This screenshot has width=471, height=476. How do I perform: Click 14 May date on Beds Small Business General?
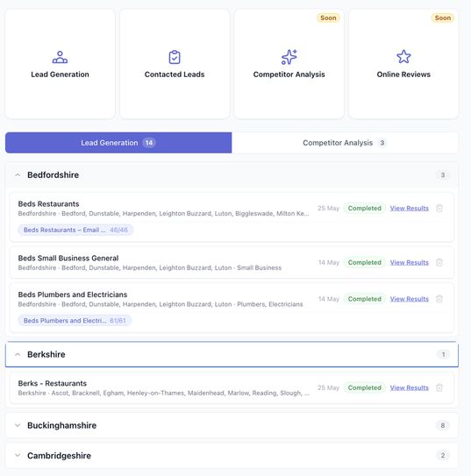[x=329, y=262]
